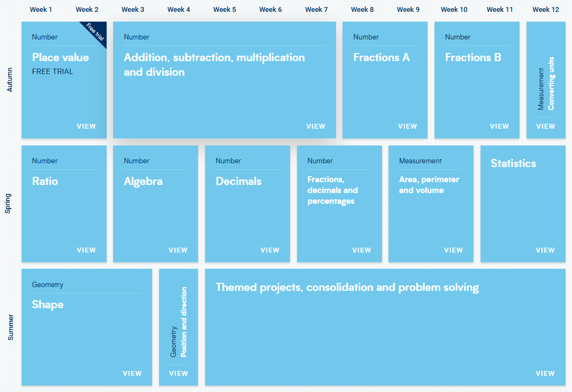572x392 pixels.
Task: Click VIEW on the Statistics card
Action: pos(545,250)
